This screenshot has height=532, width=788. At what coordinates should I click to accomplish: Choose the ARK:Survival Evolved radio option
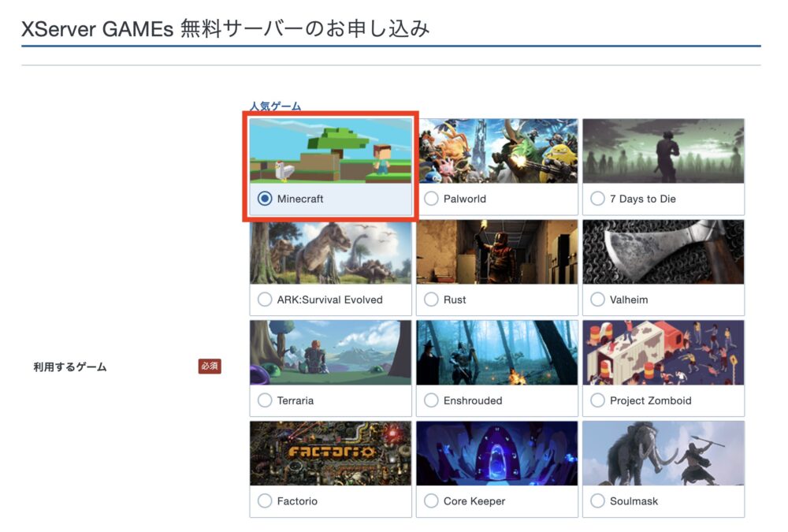click(265, 299)
